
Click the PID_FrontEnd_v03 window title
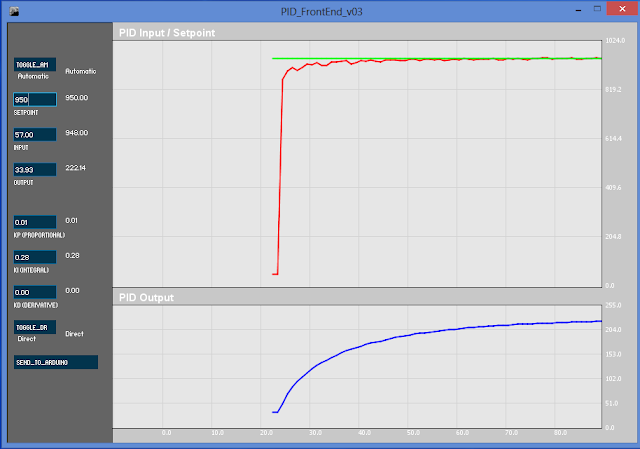tap(322, 11)
